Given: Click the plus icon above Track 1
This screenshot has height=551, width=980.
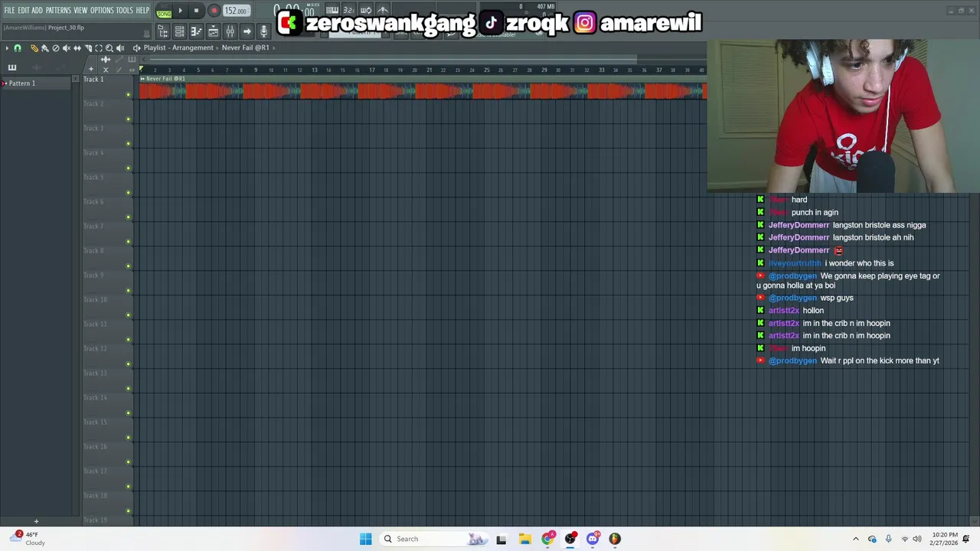Looking at the screenshot, I should (91, 70).
